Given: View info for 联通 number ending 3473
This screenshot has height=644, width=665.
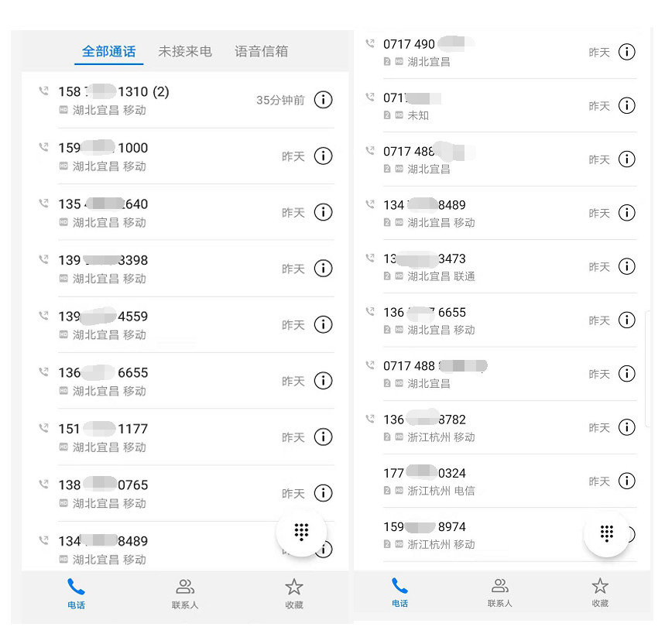Looking at the screenshot, I should pyautogui.click(x=627, y=266).
